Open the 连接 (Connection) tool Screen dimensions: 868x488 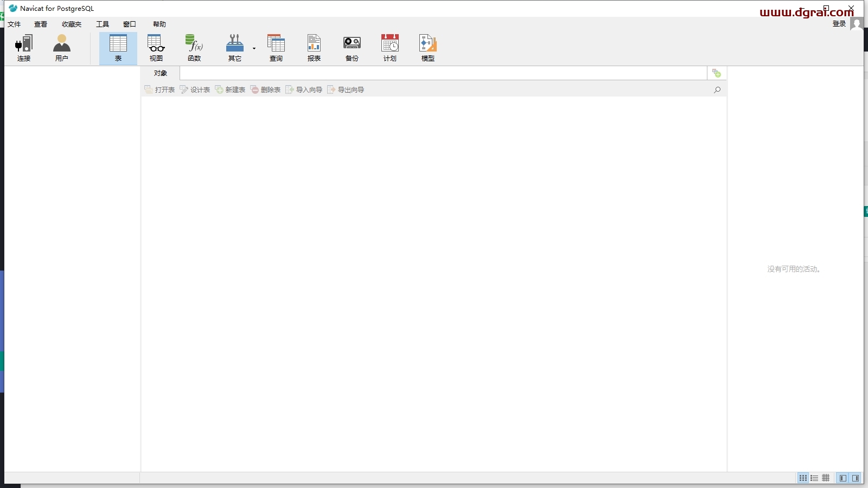pos(24,48)
